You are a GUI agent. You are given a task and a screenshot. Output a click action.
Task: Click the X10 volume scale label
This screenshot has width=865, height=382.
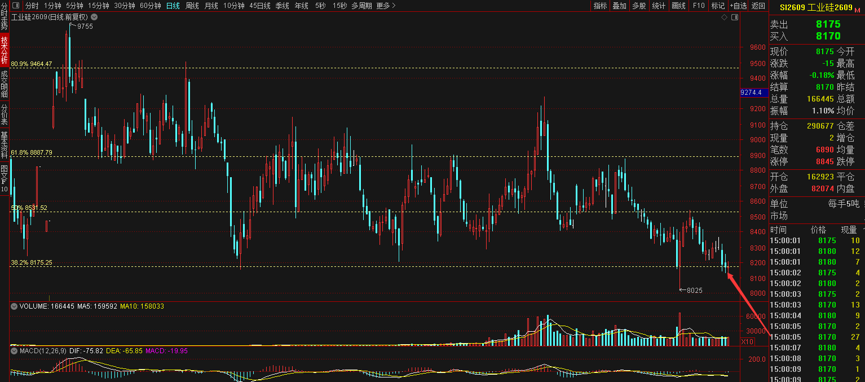tap(746, 342)
